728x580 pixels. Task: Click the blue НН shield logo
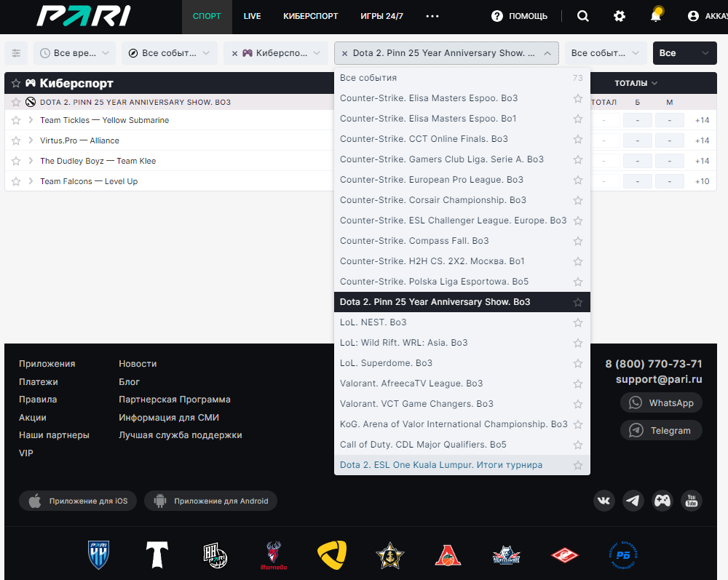pos(98,555)
